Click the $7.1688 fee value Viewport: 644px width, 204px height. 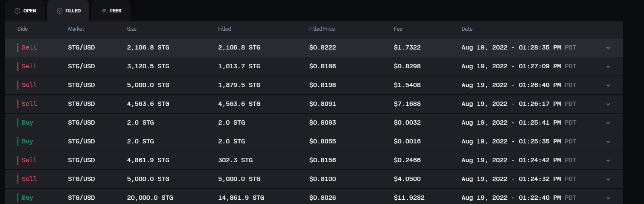[407, 104]
